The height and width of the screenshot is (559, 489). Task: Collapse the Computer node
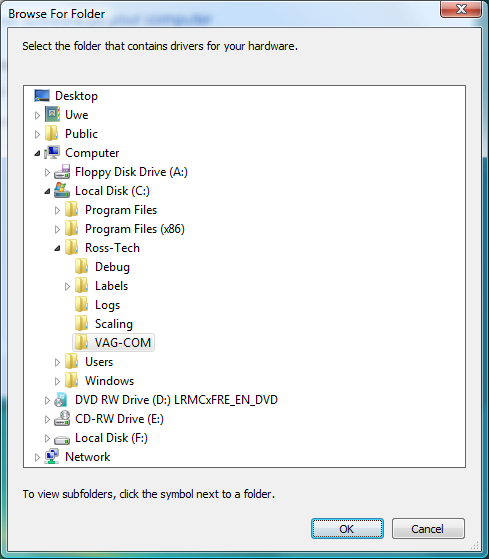point(37,153)
